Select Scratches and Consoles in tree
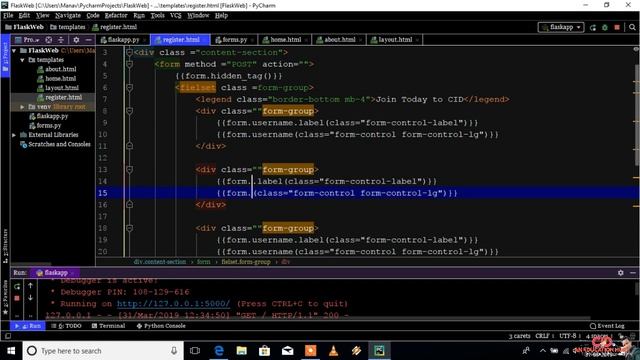The image size is (640, 360). click(59, 144)
